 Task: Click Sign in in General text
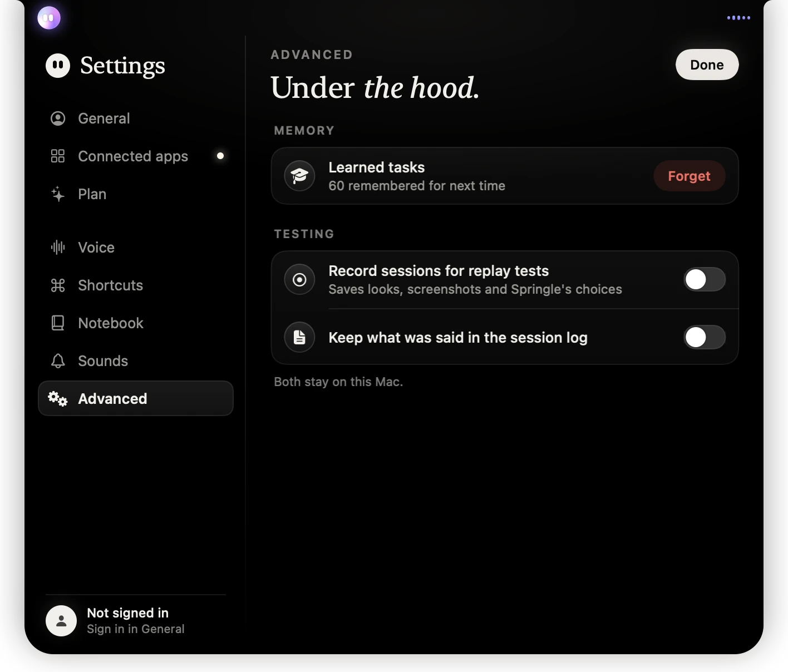tap(135, 629)
